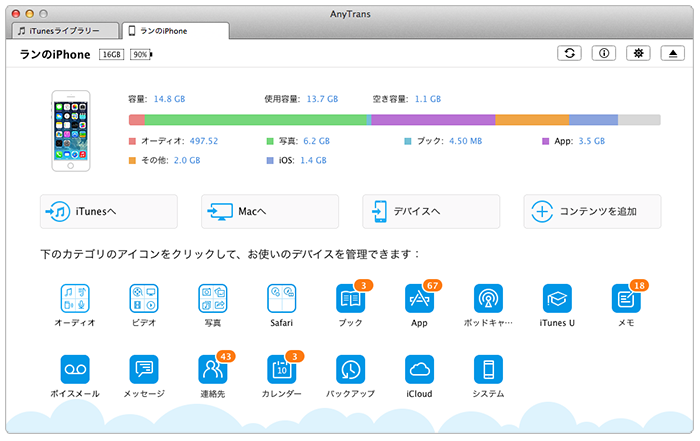Click the 16GB capacity badge
The width and height of the screenshot is (700, 441).
112,54
